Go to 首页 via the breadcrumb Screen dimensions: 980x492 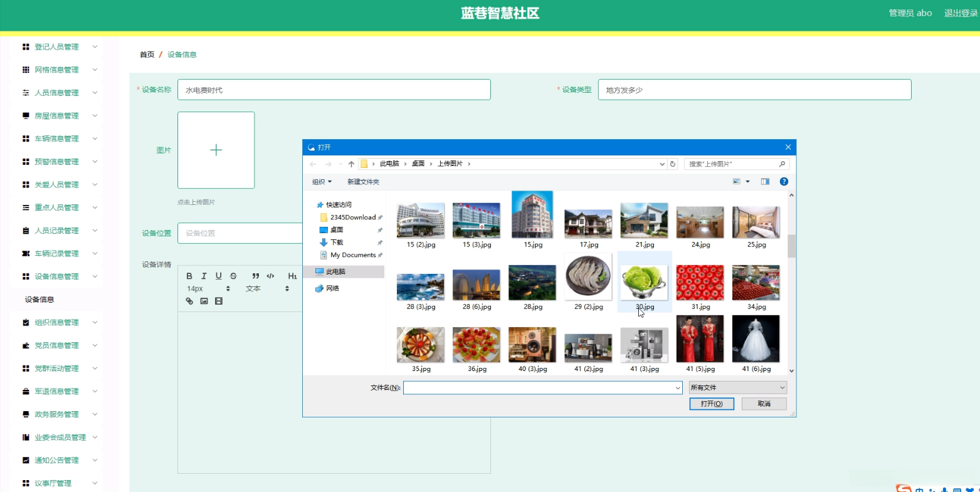pos(147,55)
